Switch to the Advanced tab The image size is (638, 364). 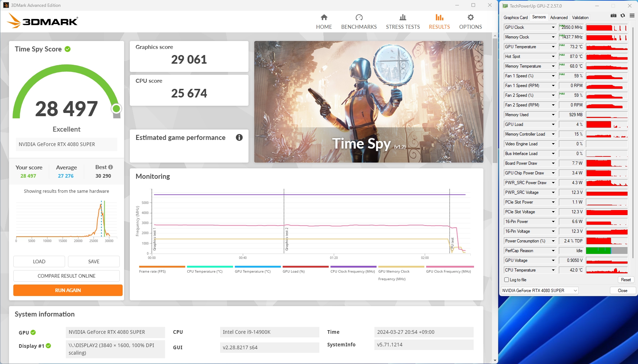point(559,17)
